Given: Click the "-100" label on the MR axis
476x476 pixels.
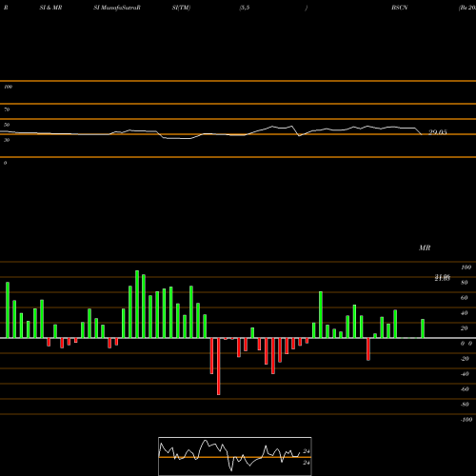Looking at the screenshot, I should click(x=466, y=420).
